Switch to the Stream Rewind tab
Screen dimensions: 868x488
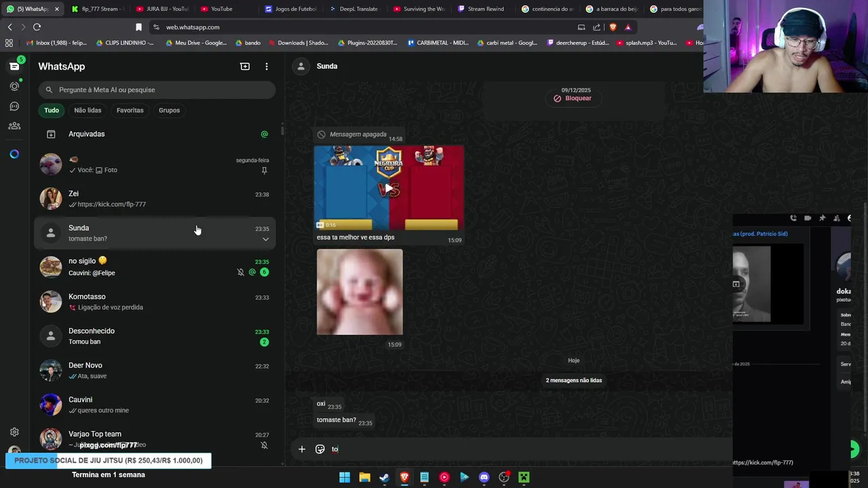(x=483, y=9)
